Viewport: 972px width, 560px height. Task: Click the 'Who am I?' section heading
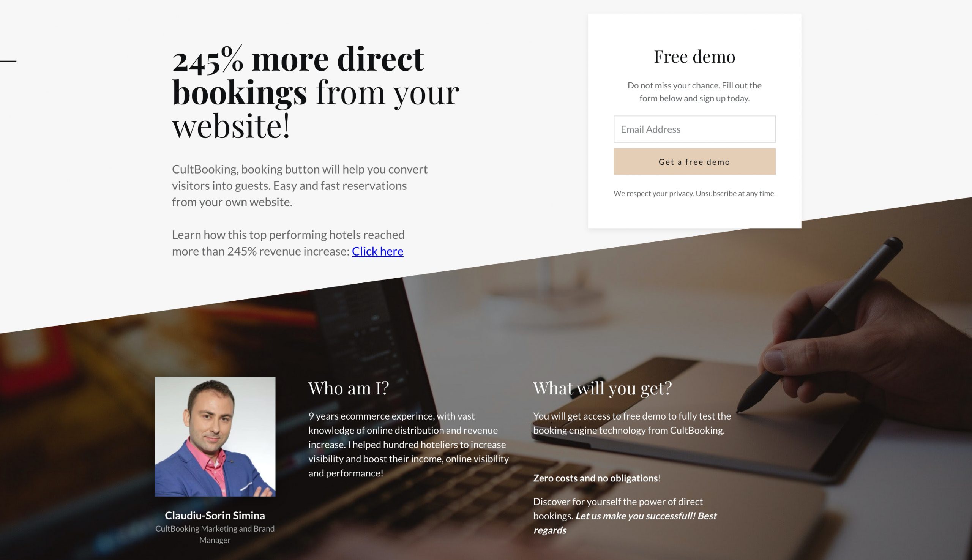348,387
